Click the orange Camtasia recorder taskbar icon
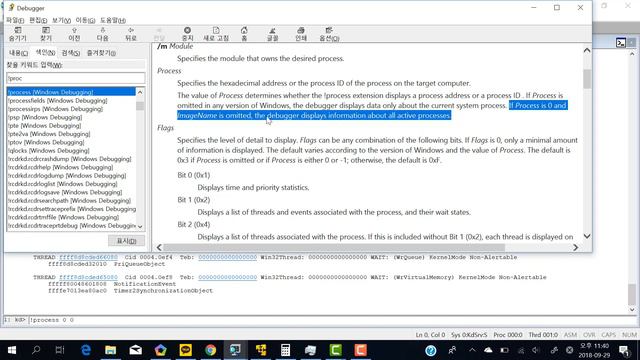Viewport: 640px width, 360px height. point(360,350)
